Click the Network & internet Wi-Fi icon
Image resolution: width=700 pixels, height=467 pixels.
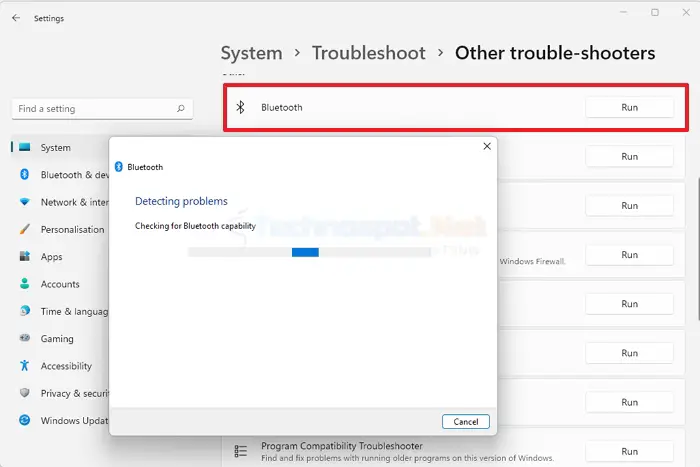25,202
